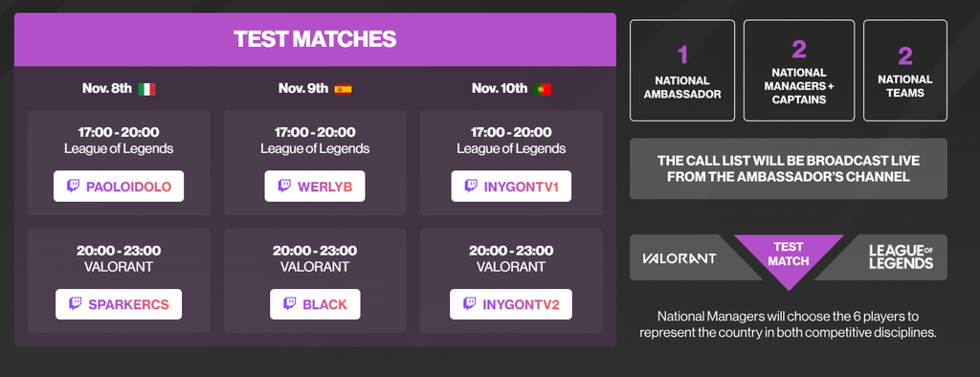Select the 1 National Ambassador card
Viewport: 980px width, 377px height.
[x=682, y=70]
